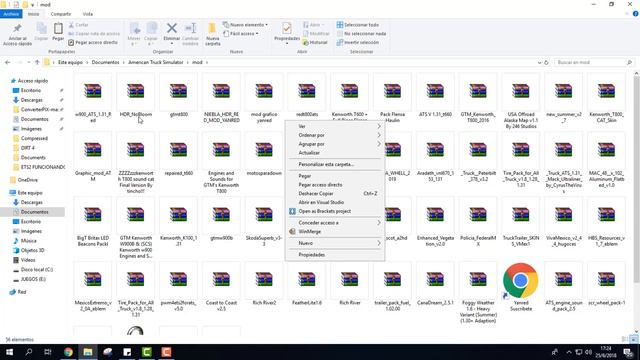Switch to the Vista tab
Image resolution: width=640 pixels, height=360 pixels.
click(x=87, y=14)
